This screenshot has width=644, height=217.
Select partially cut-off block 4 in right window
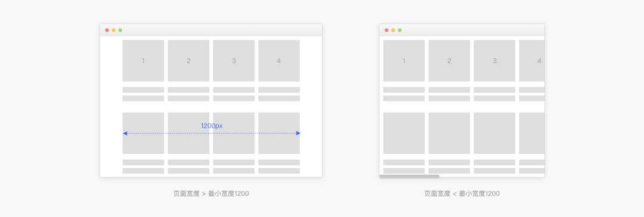point(532,60)
